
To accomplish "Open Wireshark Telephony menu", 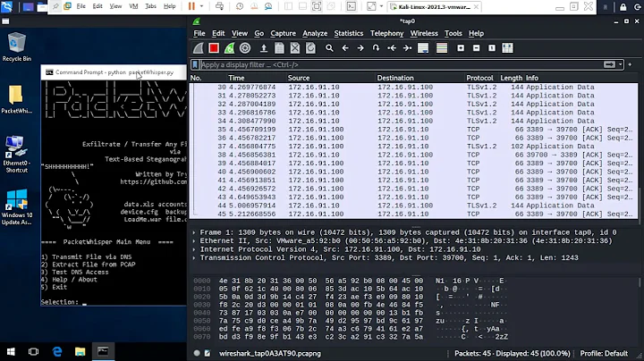I will (x=387, y=33).
